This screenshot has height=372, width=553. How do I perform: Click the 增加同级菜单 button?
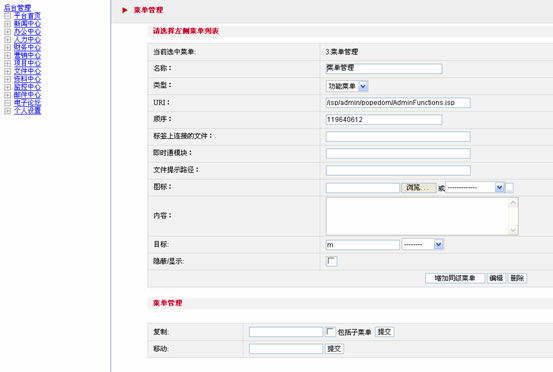(x=455, y=278)
